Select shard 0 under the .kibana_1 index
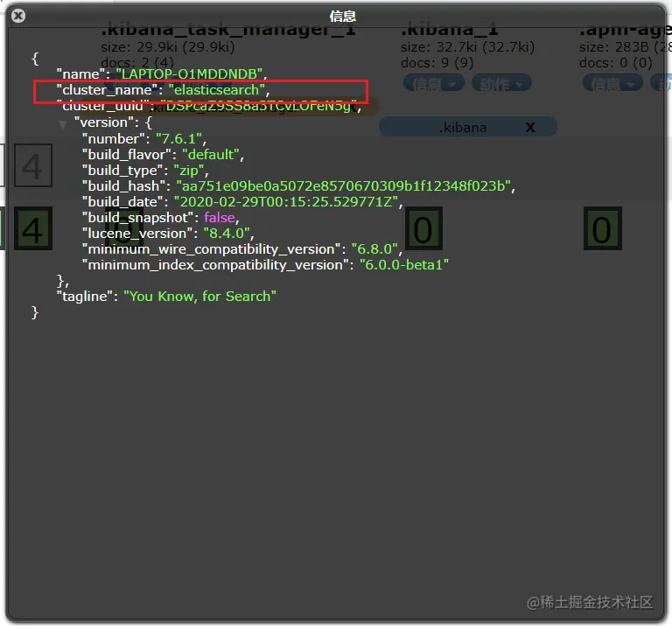Screen dimensions: 672x629 [423, 228]
